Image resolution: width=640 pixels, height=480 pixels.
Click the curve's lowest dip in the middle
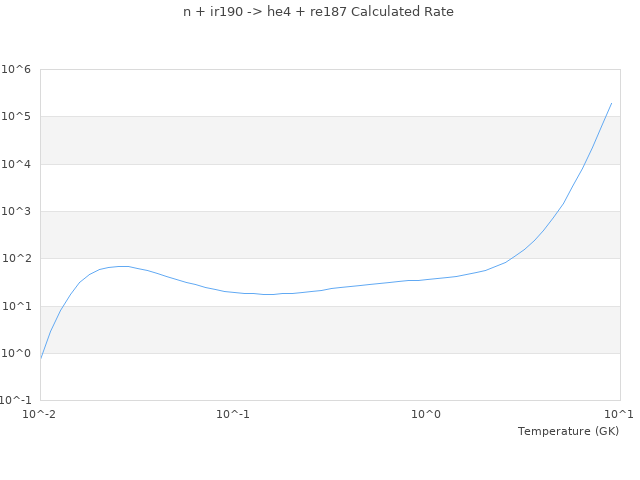point(266,294)
